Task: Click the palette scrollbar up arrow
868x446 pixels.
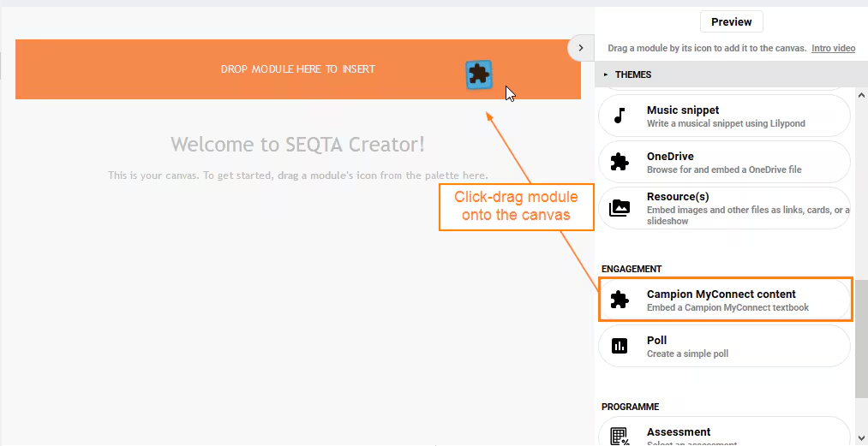Action: [x=861, y=95]
